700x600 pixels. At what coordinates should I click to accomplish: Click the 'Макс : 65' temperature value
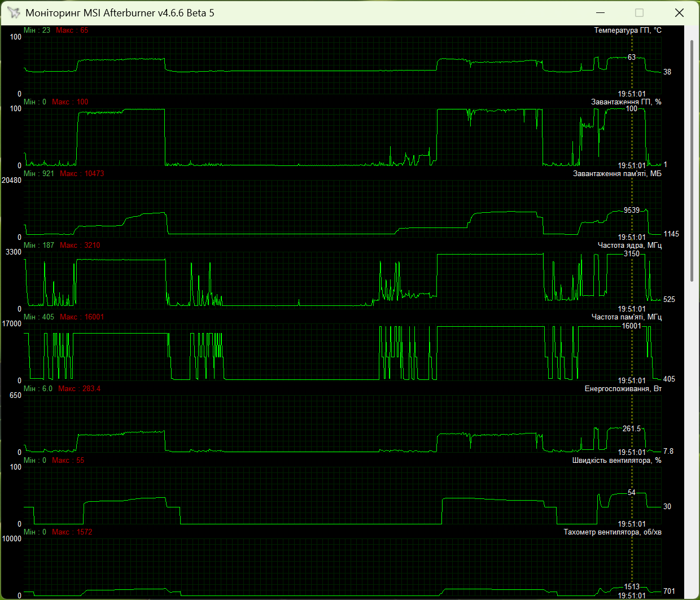(x=72, y=30)
